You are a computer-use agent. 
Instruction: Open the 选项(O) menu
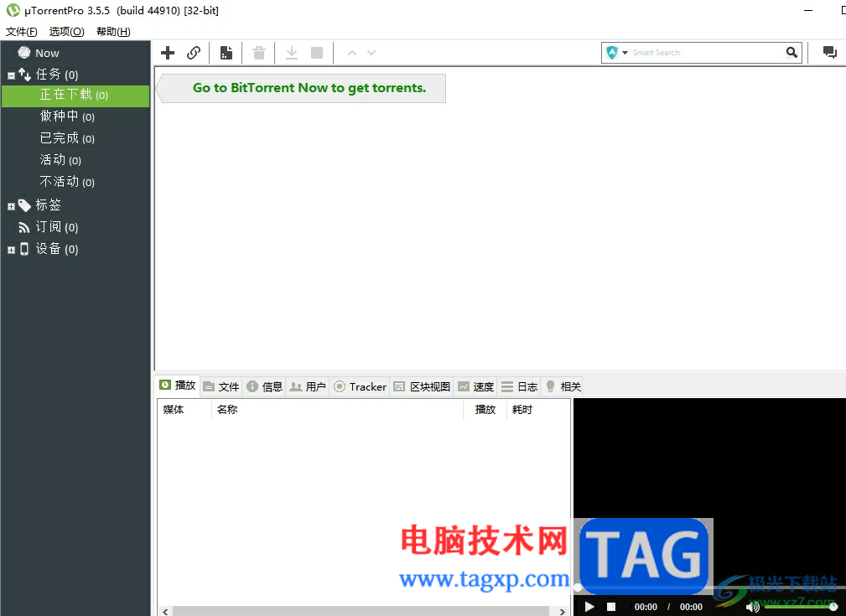(67, 31)
